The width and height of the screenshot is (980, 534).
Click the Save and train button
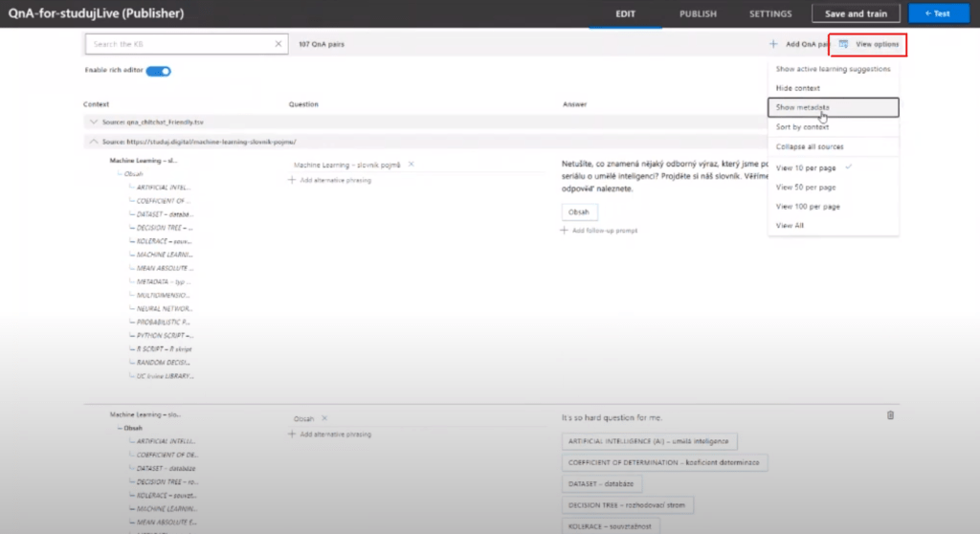click(x=856, y=14)
